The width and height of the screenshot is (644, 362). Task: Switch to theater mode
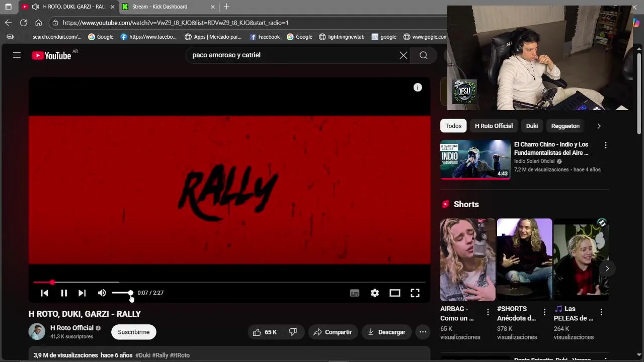point(395,293)
